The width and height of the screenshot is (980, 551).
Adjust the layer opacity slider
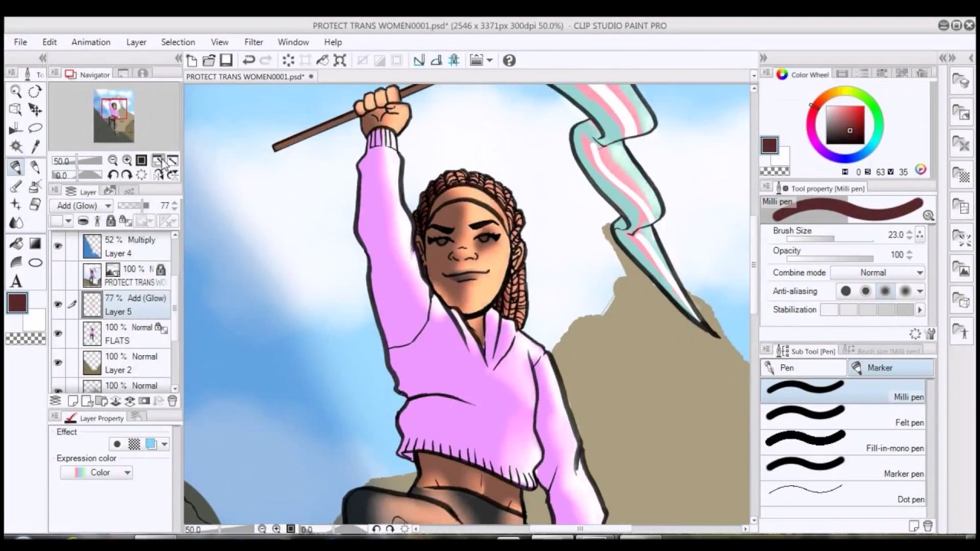(x=134, y=206)
